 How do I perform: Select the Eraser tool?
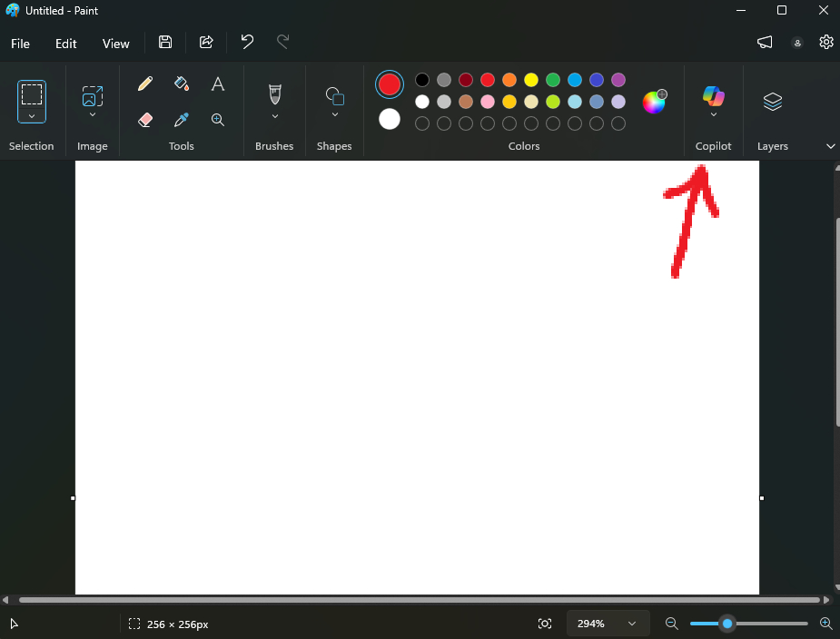coord(144,120)
